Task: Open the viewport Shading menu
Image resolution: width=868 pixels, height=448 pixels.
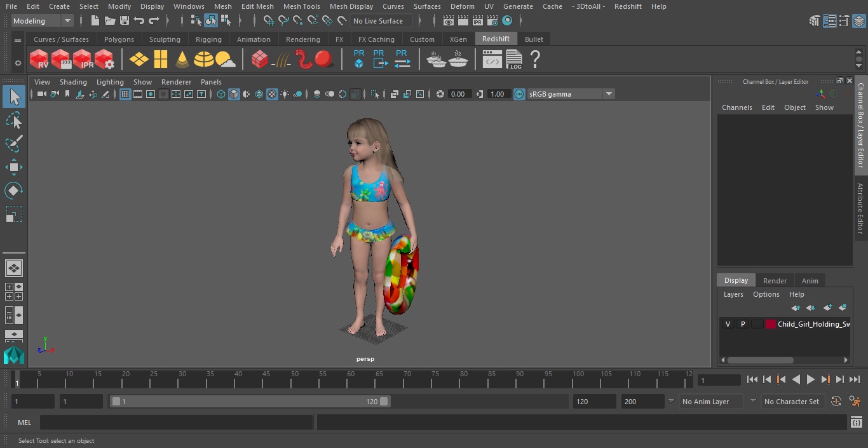Action: click(x=73, y=82)
